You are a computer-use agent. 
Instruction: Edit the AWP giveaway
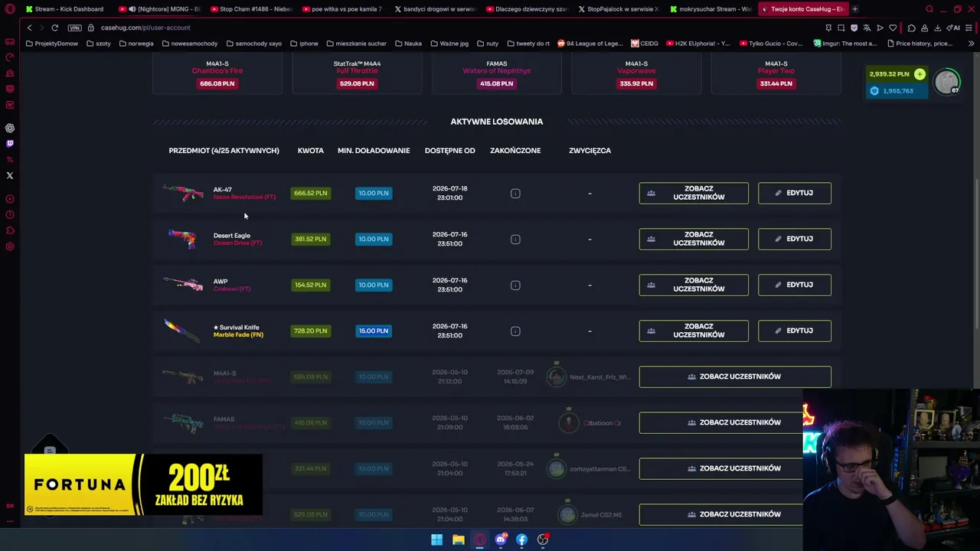(x=795, y=285)
